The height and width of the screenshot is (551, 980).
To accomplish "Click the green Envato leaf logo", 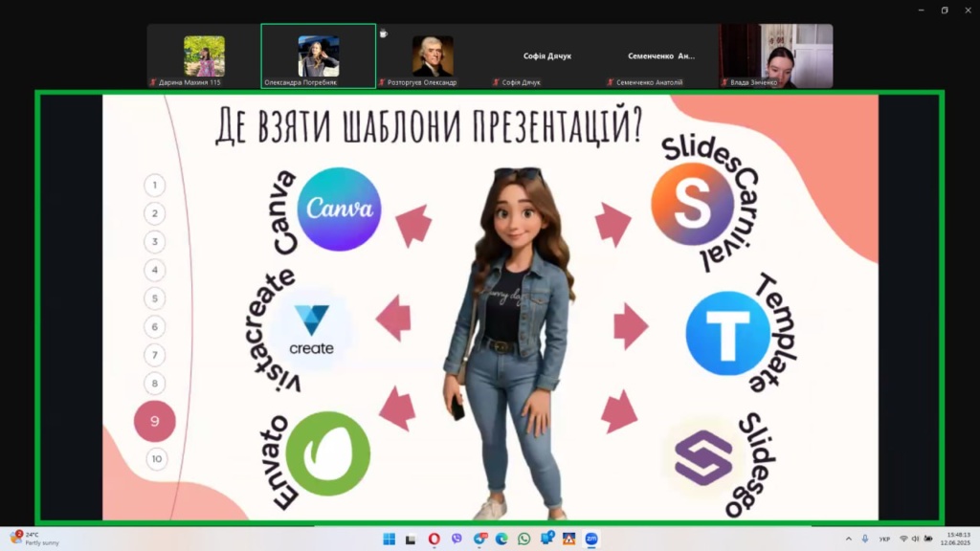I will coord(327,453).
